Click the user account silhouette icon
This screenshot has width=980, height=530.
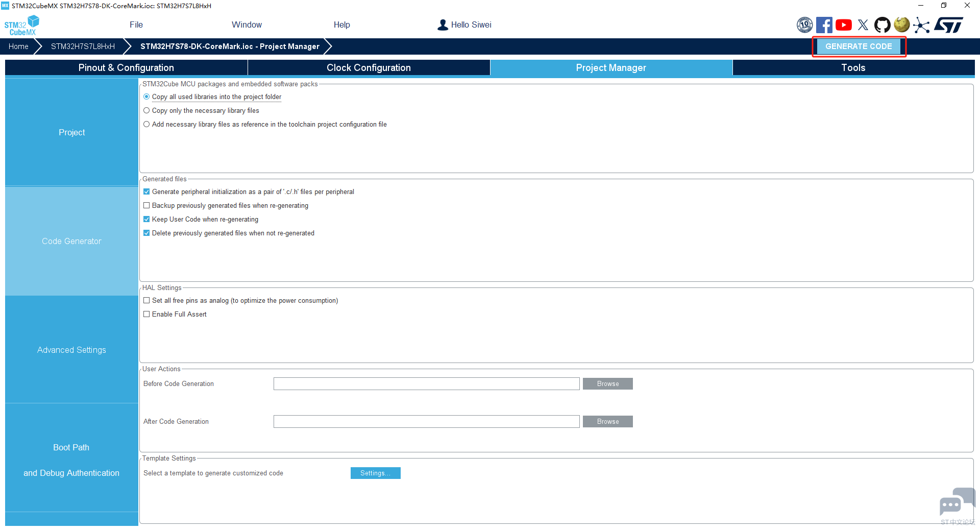tap(443, 25)
